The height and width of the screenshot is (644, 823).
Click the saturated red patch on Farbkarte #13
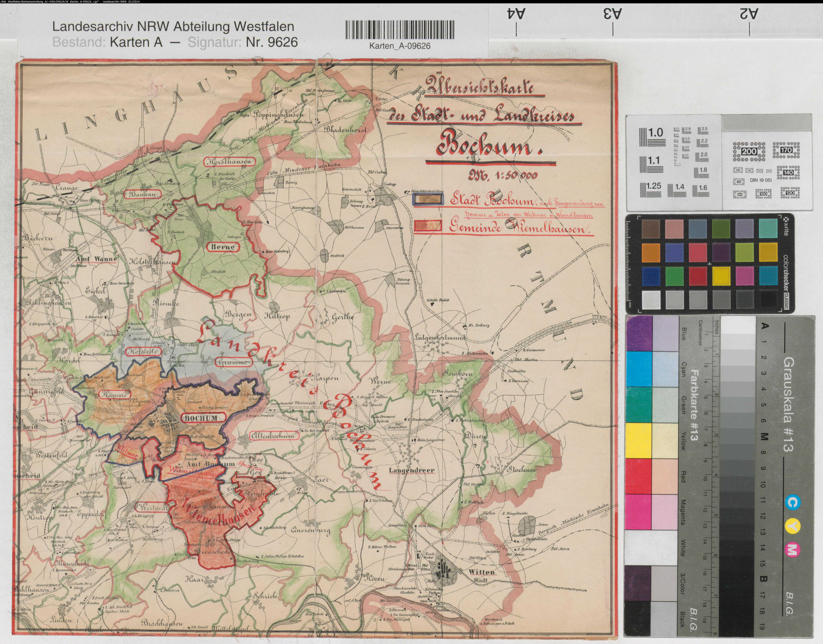[639, 476]
